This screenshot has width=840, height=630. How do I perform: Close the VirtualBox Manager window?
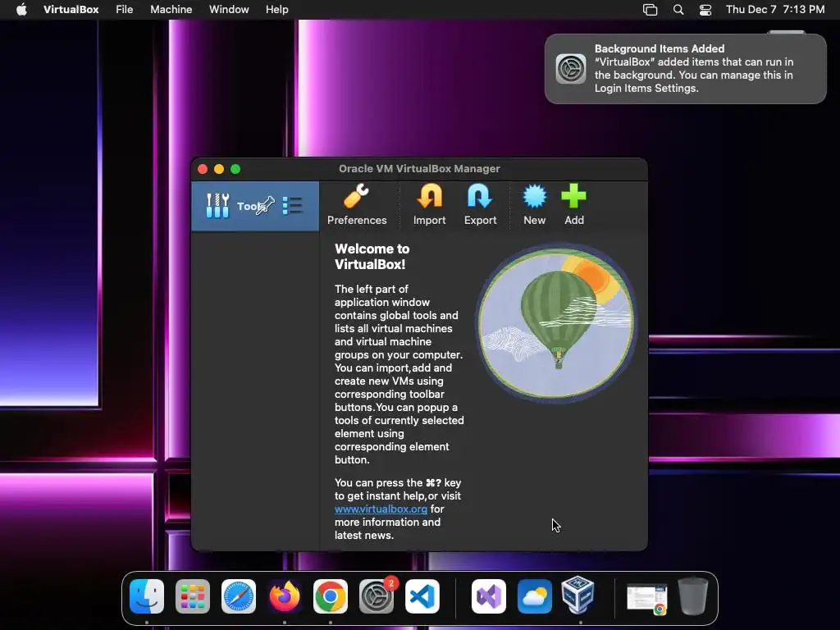tap(203, 169)
